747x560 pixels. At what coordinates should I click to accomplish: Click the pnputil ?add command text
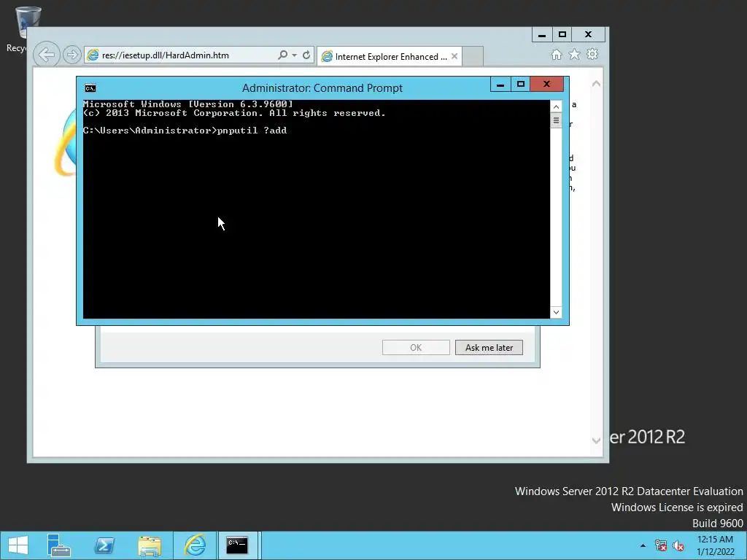tap(252, 131)
